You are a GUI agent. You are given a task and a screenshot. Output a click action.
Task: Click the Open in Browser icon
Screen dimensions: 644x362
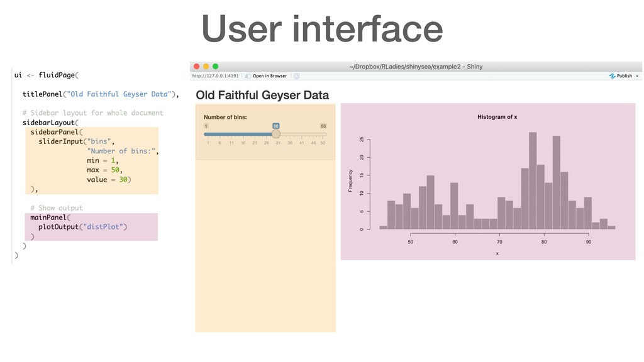point(248,76)
